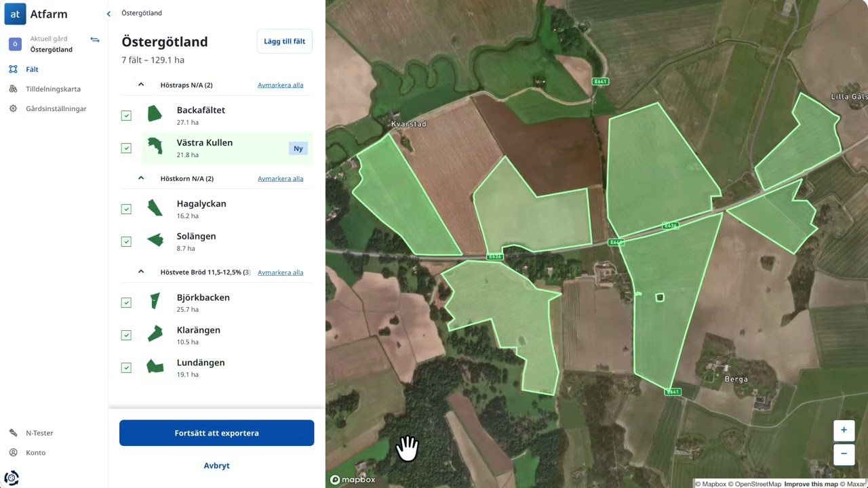Click the Västra Kullen field shape icon
The image size is (868, 488).
pyautogui.click(x=155, y=146)
